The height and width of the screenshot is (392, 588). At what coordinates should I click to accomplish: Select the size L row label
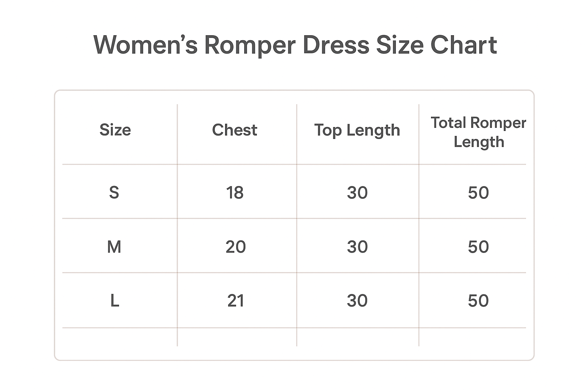114,301
